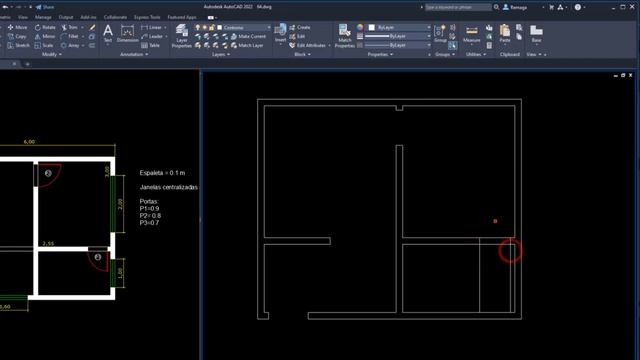The height and width of the screenshot is (360, 640).
Task: Open the Featured Apps tab
Action: (x=182, y=17)
